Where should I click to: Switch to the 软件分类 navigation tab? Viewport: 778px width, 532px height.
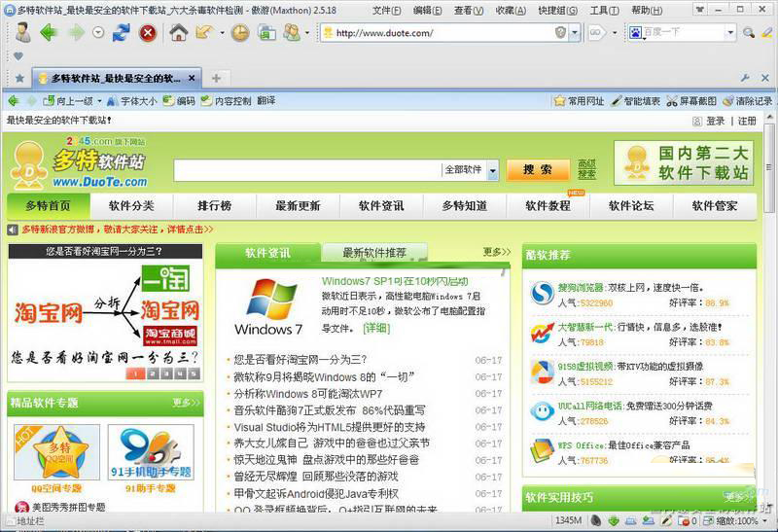point(131,206)
